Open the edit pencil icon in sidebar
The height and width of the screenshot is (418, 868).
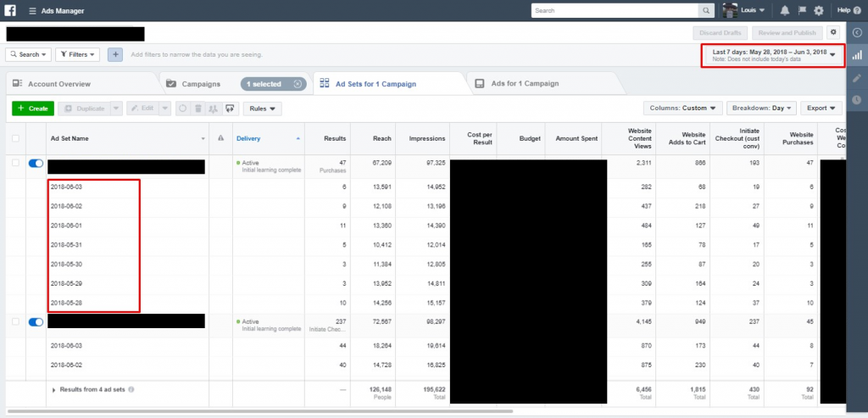coord(857,77)
